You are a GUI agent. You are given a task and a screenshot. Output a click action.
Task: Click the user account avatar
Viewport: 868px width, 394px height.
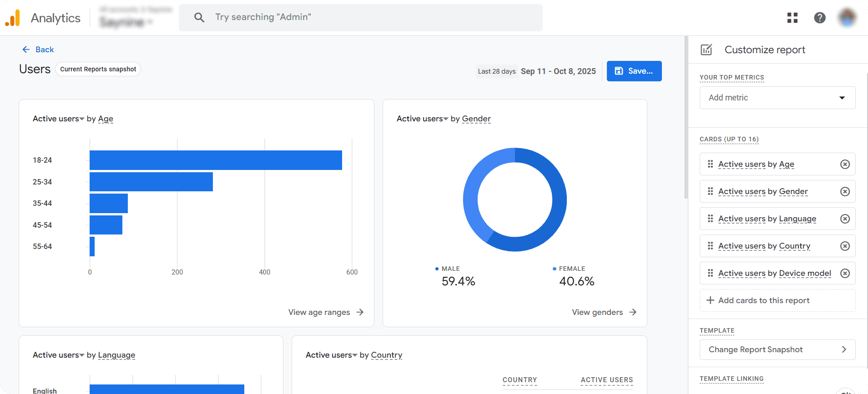[x=847, y=18]
